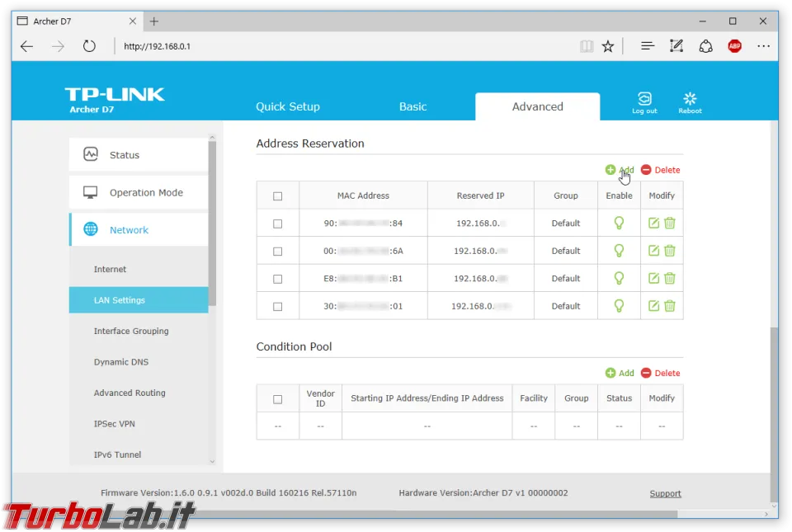792x532 pixels.
Task: Open Dynamic DNS settings
Action: coord(121,362)
